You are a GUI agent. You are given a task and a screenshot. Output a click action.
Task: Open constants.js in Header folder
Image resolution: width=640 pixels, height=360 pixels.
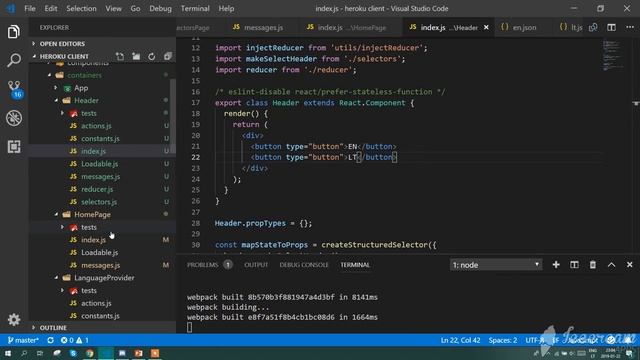tap(100, 138)
